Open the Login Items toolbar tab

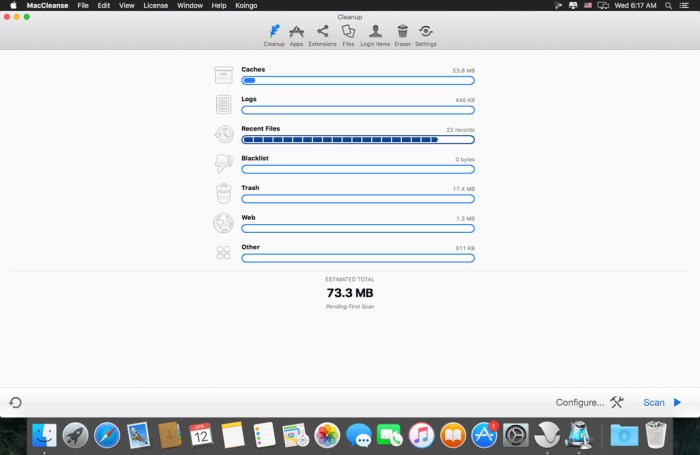[x=375, y=35]
